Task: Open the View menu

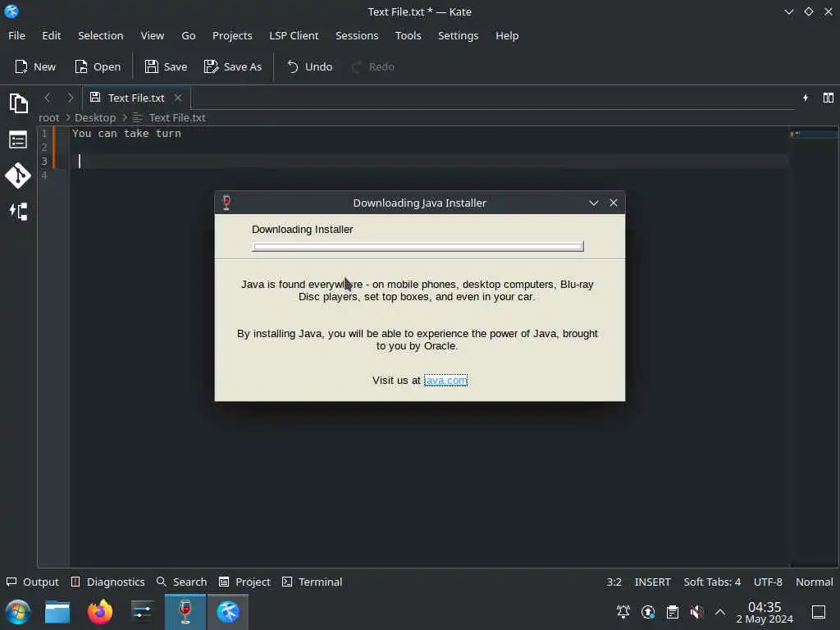Action: pyautogui.click(x=152, y=35)
